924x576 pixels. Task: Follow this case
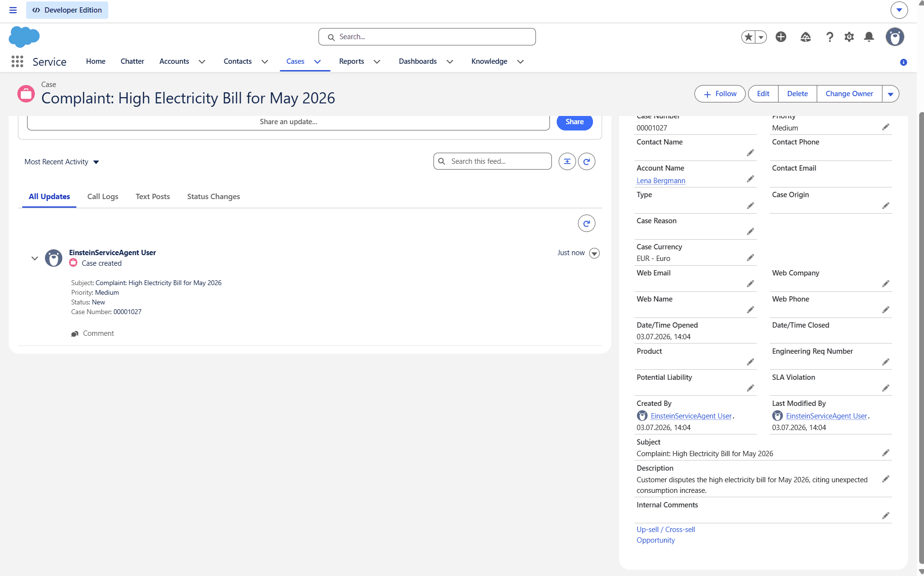click(720, 94)
